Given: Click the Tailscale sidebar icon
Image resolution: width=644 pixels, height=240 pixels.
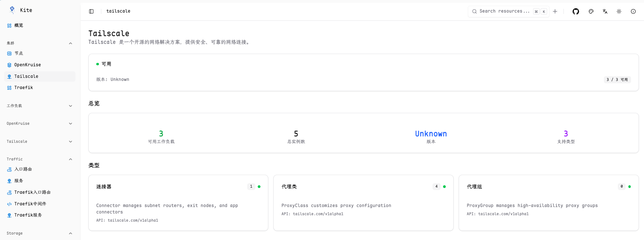Looking at the screenshot, I should click(x=9, y=76).
